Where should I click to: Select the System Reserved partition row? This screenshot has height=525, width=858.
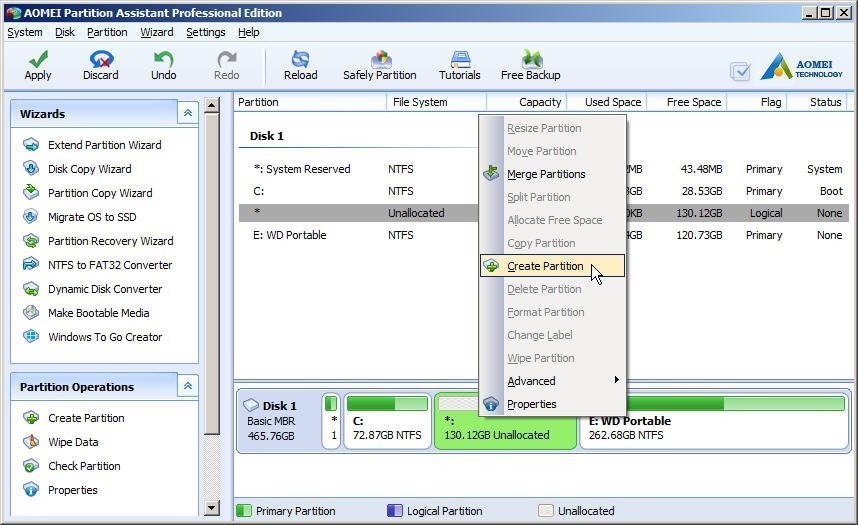pyautogui.click(x=544, y=169)
